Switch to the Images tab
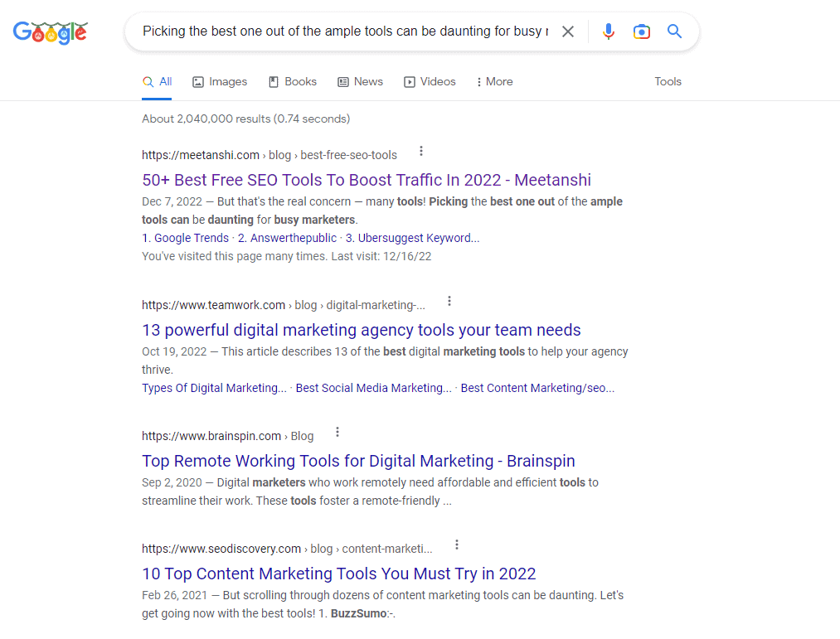Image resolution: width=840 pixels, height=639 pixels. 219,81
